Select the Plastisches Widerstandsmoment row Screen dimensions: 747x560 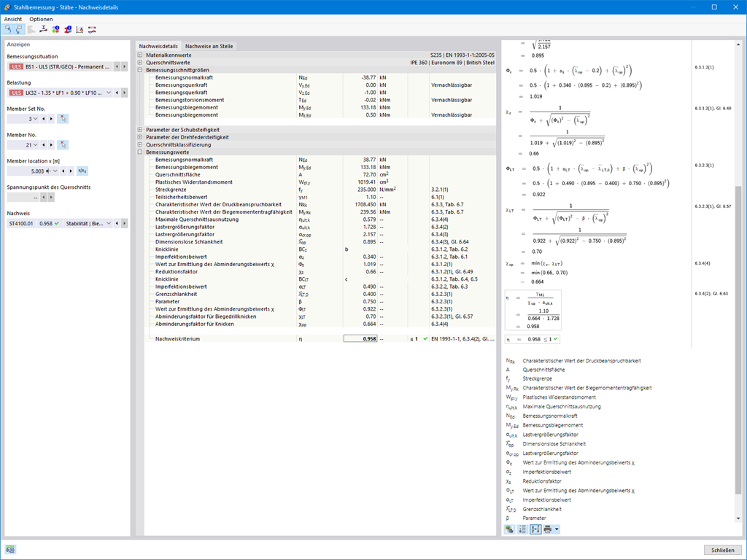[320, 182]
